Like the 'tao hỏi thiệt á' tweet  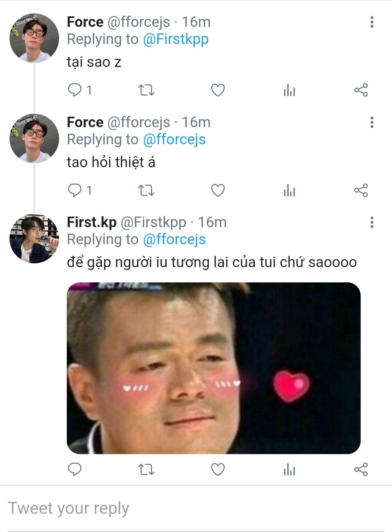tap(218, 190)
